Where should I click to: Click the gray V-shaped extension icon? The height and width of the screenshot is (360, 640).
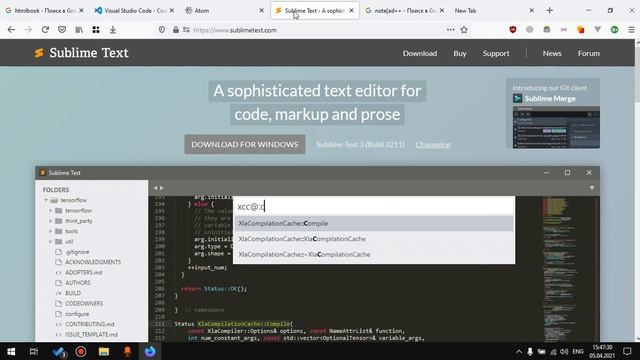(x=598, y=30)
